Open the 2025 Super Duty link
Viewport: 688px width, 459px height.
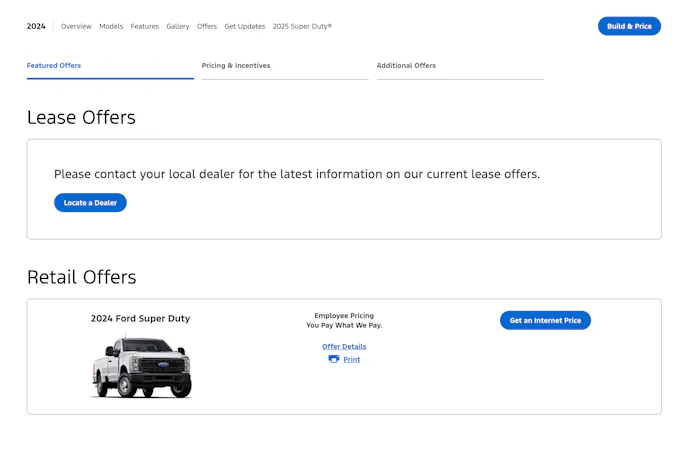coord(302,26)
